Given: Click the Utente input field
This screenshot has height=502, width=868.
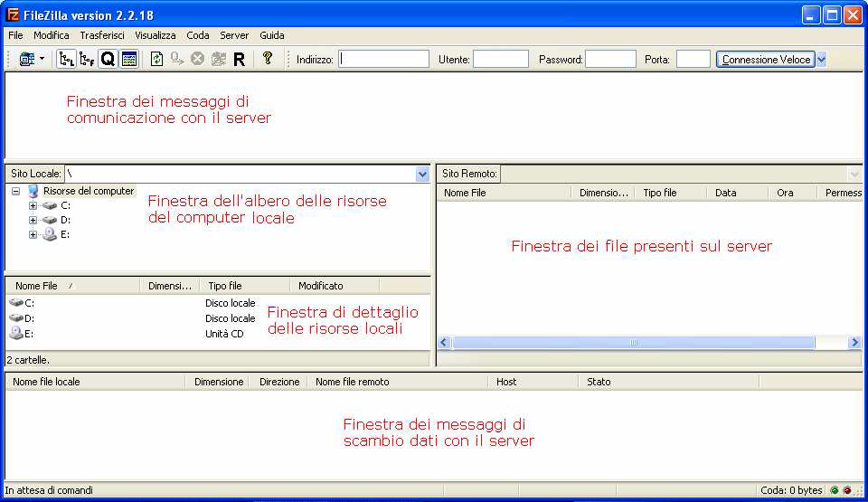Looking at the screenshot, I should click(500, 59).
